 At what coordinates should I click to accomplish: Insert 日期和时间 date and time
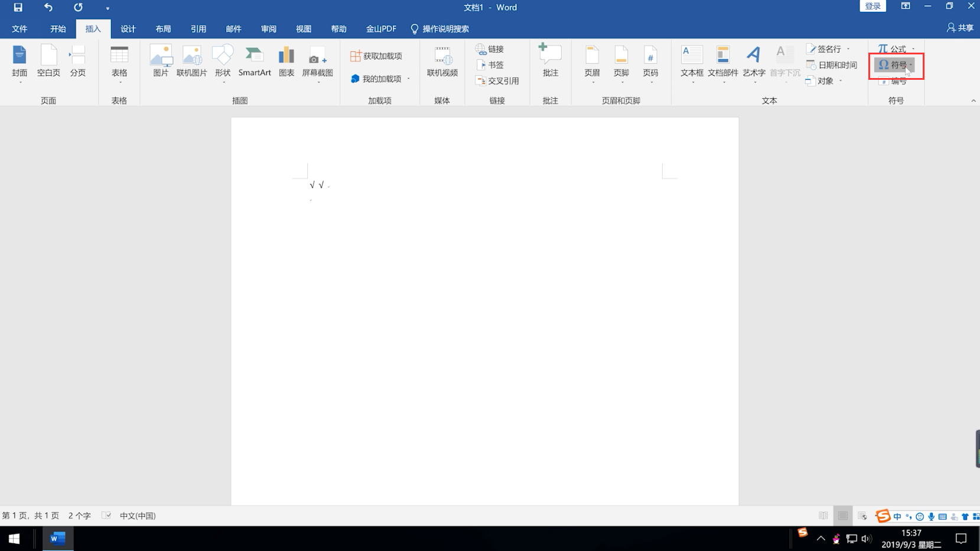(x=832, y=65)
